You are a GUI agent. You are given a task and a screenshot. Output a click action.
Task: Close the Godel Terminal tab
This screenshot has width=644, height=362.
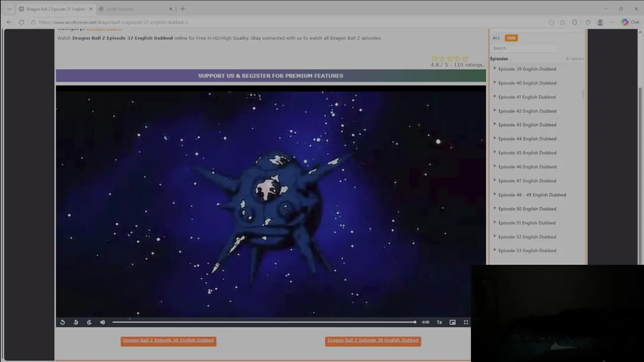click(171, 9)
